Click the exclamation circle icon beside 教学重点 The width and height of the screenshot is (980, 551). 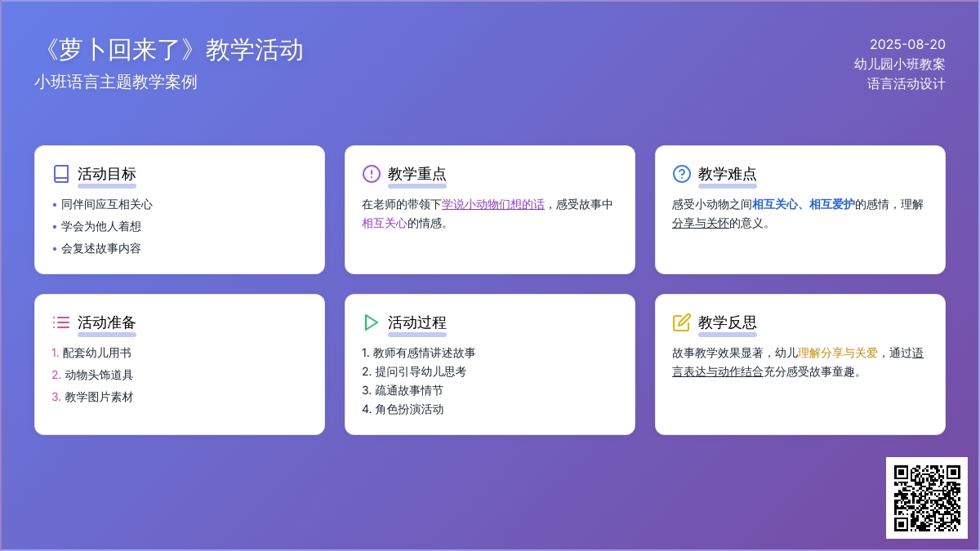372,174
